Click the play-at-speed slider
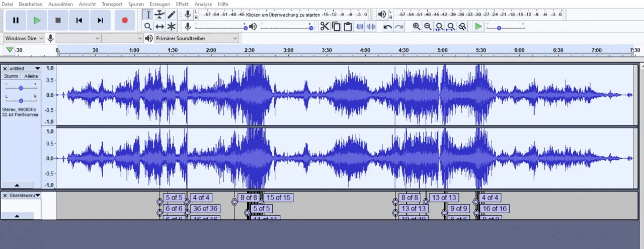 (505, 27)
